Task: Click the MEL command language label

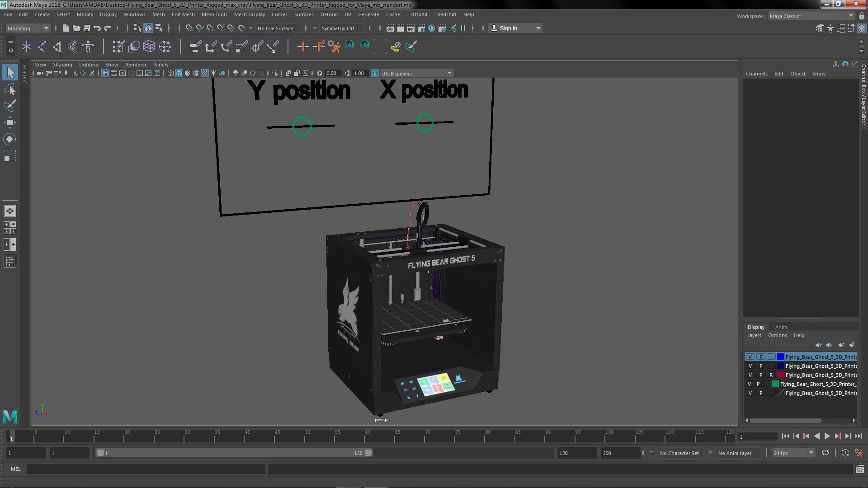Action: [16, 469]
